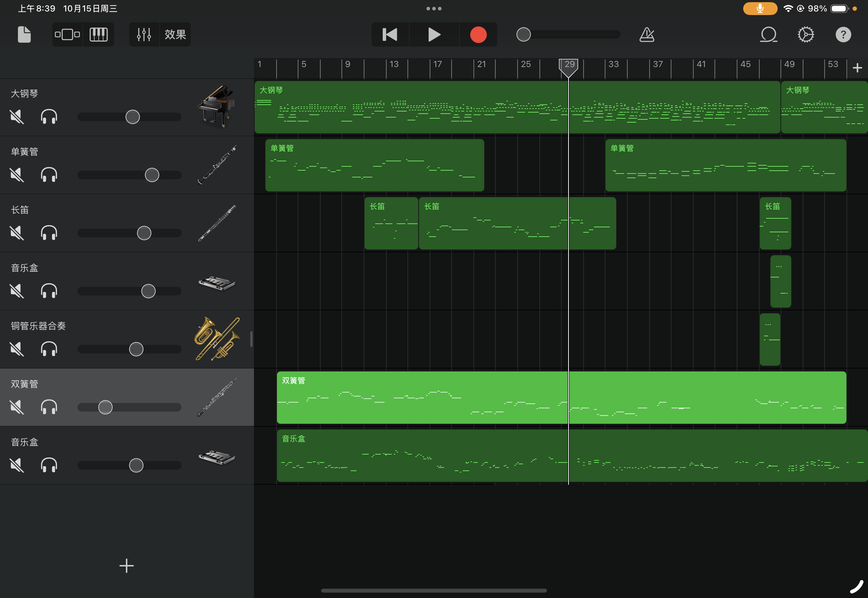Screen dimensions: 868x598
Task: Adjust upper 音乐盒 track volume slider
Action: 129,291
